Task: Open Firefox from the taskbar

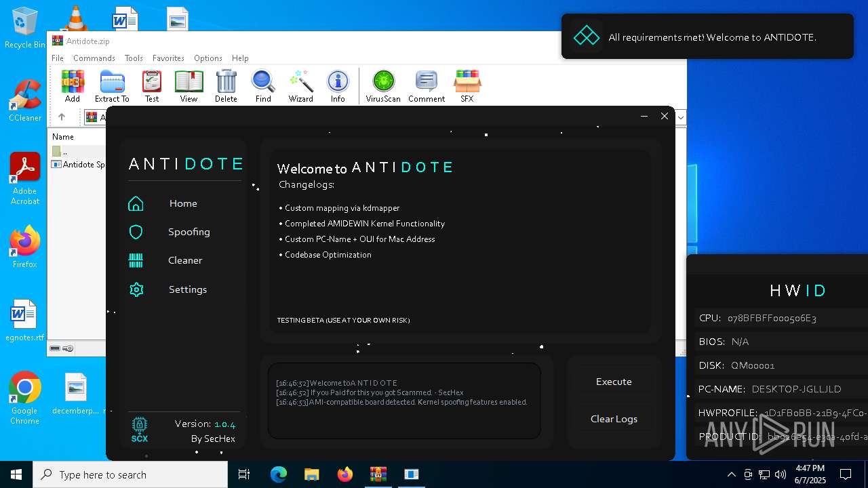Action: 345,474
